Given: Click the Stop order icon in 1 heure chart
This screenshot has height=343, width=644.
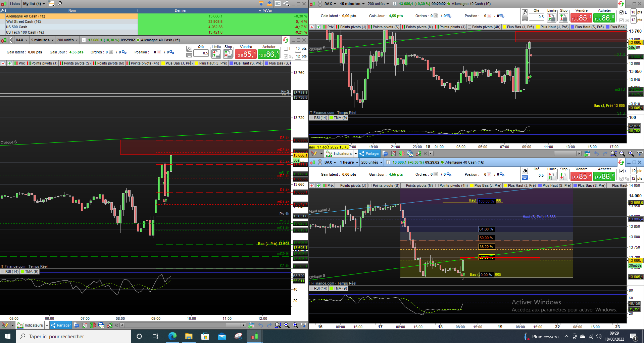Looking at the screenshot, I should click(563, 176).
